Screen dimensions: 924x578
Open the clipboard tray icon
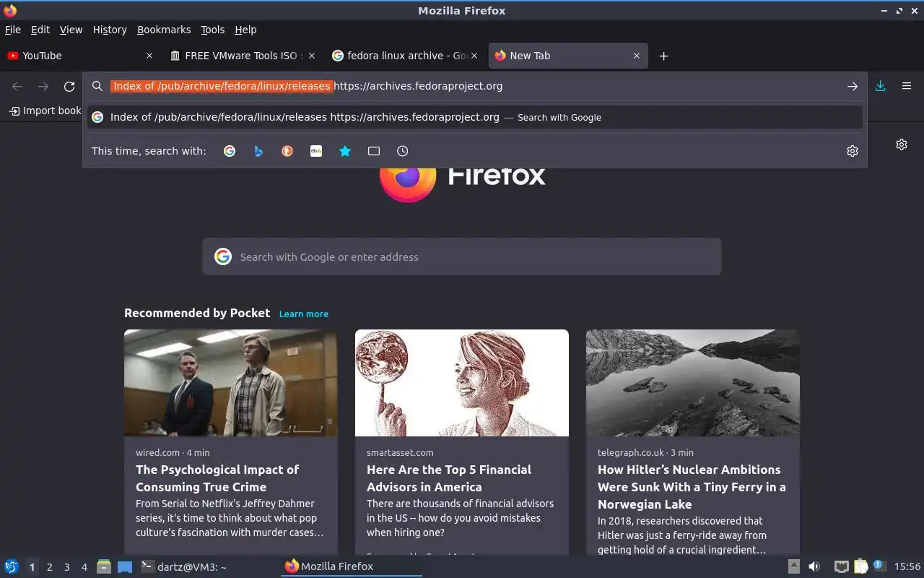[x=860, y=566]
